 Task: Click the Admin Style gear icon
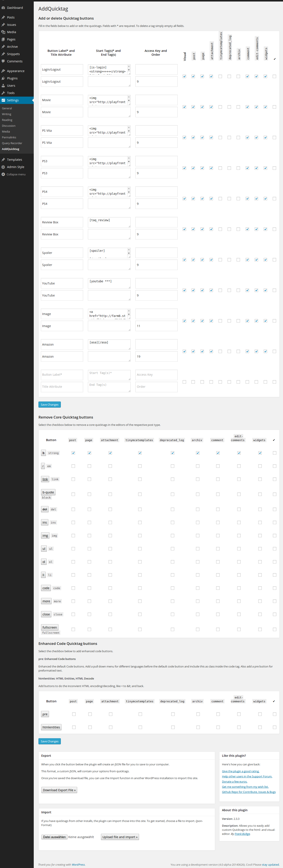pos(3,167)
